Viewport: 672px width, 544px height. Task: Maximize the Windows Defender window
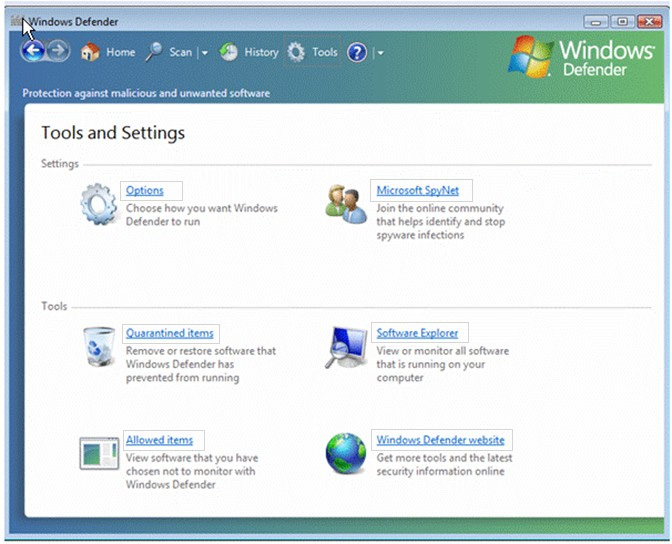point(623,21)
